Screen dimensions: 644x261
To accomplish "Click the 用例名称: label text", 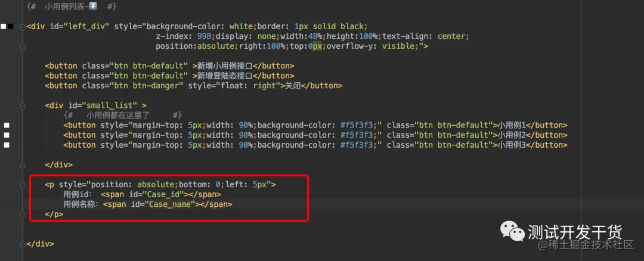I will tap(81, 204).
